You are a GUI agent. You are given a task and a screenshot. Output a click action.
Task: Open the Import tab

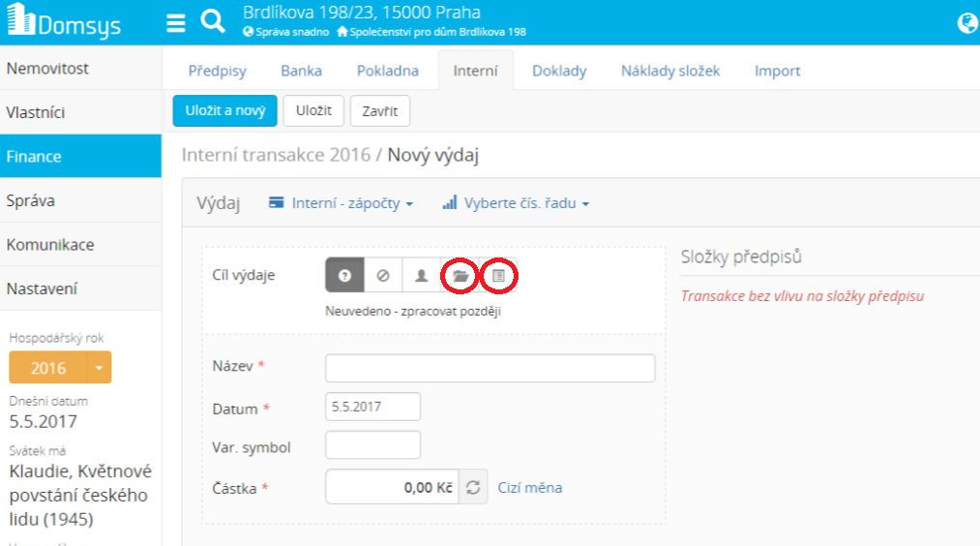point(777,71)
